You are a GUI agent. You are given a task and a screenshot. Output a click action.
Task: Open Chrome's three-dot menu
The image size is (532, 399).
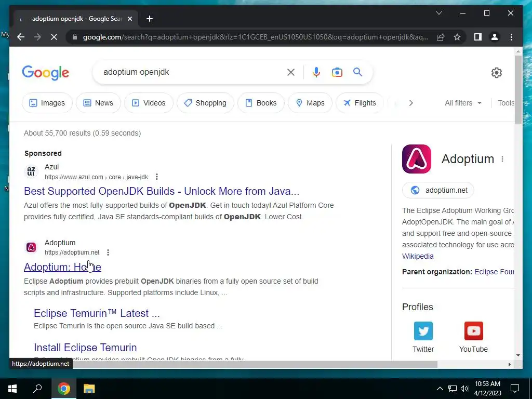click(511, 37)
